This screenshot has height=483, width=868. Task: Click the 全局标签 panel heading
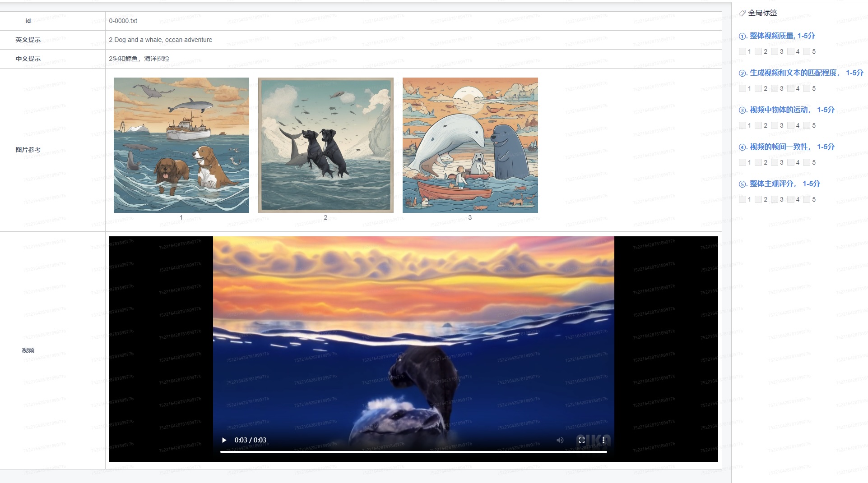coord(763,13)
